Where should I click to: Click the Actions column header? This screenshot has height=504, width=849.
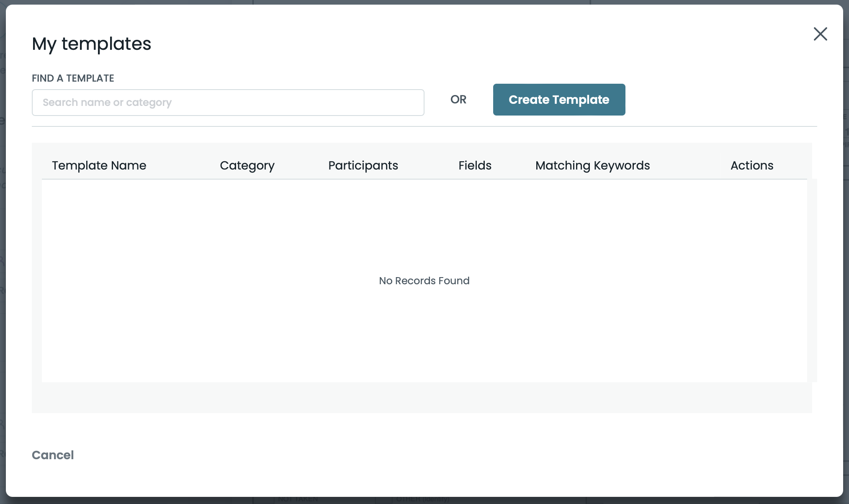pos(752,165)
